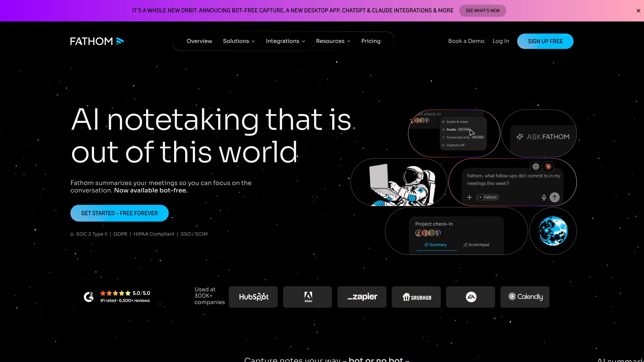Click the "ASK FATHOM" label text
Viewport: 644px width, 362px height.
[548, 137]
